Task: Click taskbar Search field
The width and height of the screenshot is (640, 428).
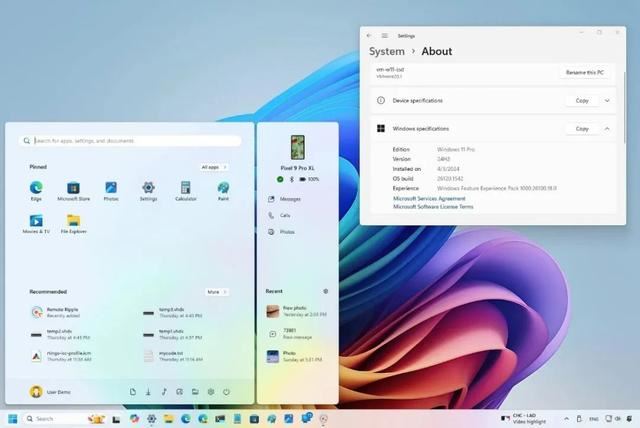Action: (57, 419)
